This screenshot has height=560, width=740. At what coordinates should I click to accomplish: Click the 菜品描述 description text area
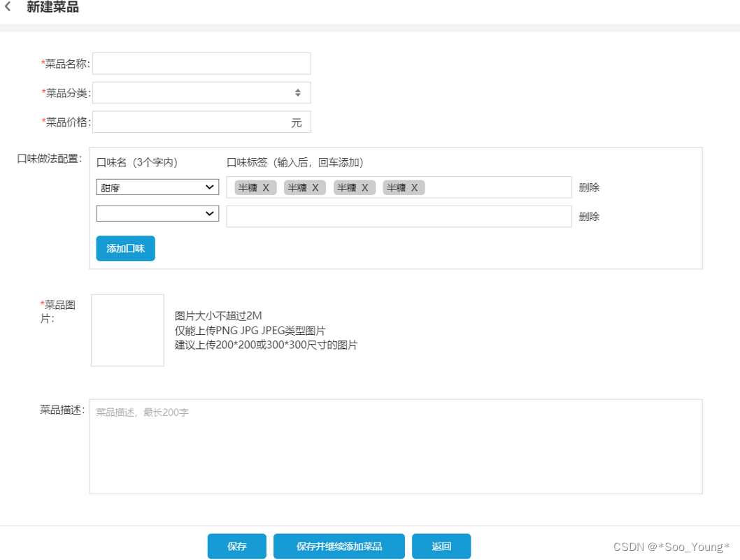(395, 445)
